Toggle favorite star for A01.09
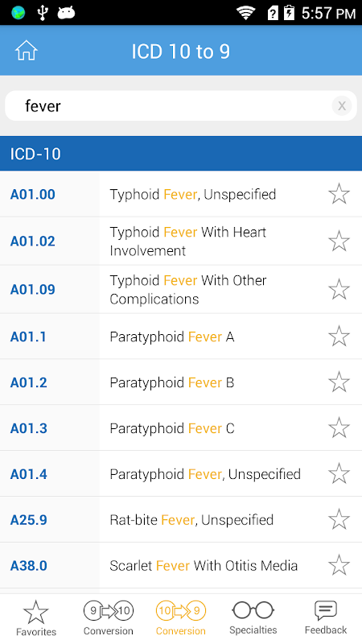 339,289
